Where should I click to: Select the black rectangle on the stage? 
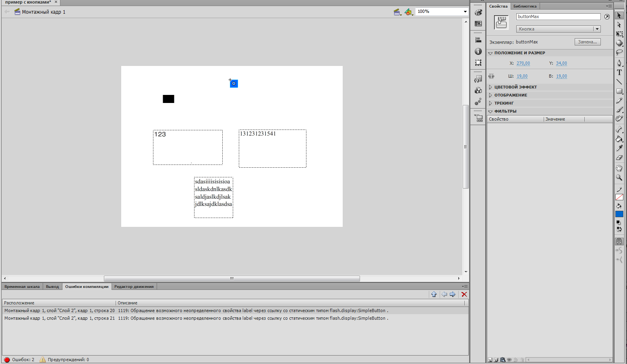pos(168,99)
